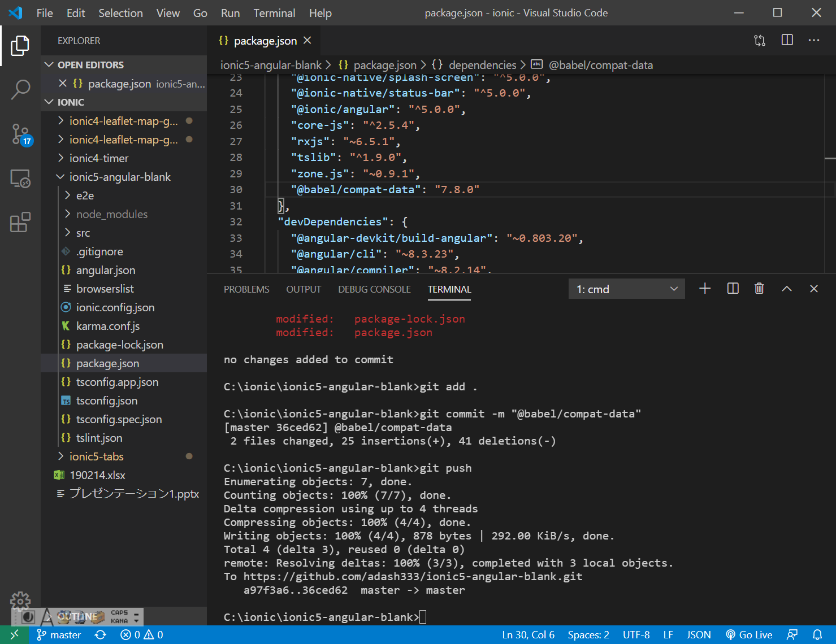Switch to the OUTPUT panel tab

(304, 289)
